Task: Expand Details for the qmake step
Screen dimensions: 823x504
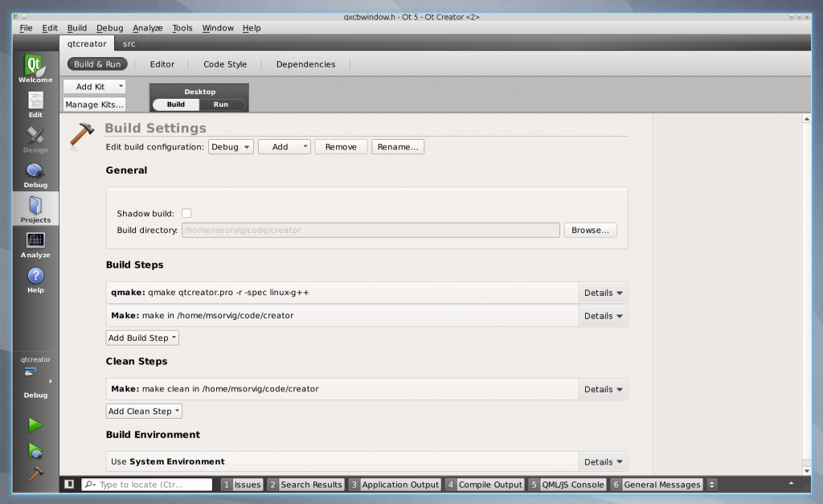Action: tap(603, 293)
